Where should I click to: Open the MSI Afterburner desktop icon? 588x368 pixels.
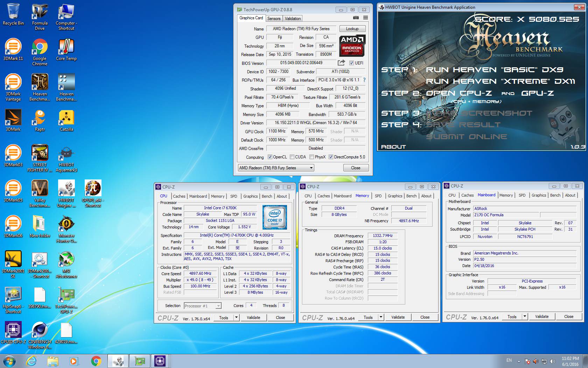(66, 264)
